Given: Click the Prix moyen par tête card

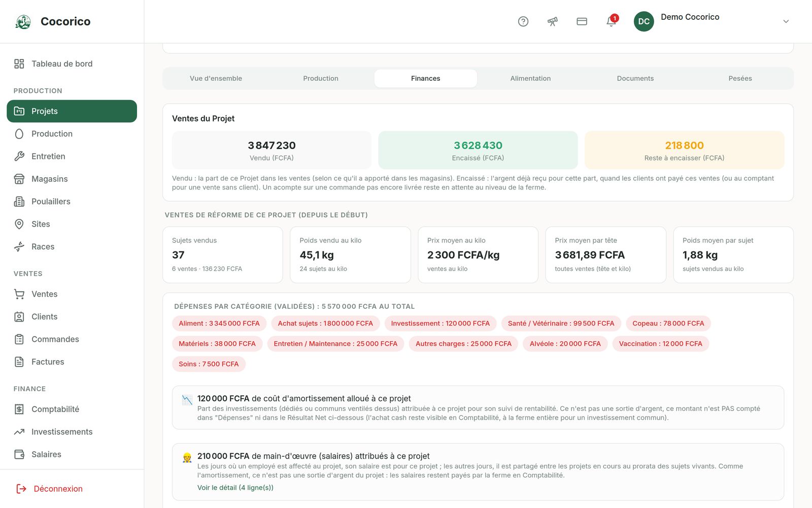Looking at the screenshot, I should point(605,255).
